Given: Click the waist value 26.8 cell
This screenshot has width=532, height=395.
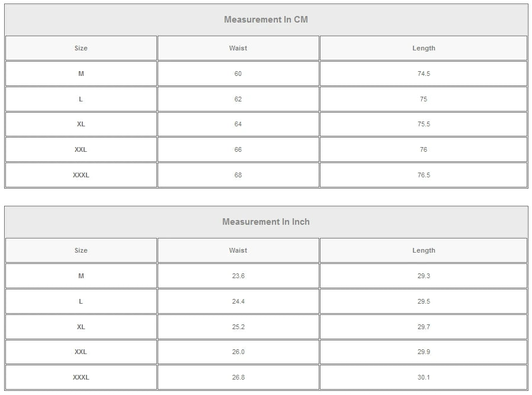Looking at the screenshot, I should [238, 377].
